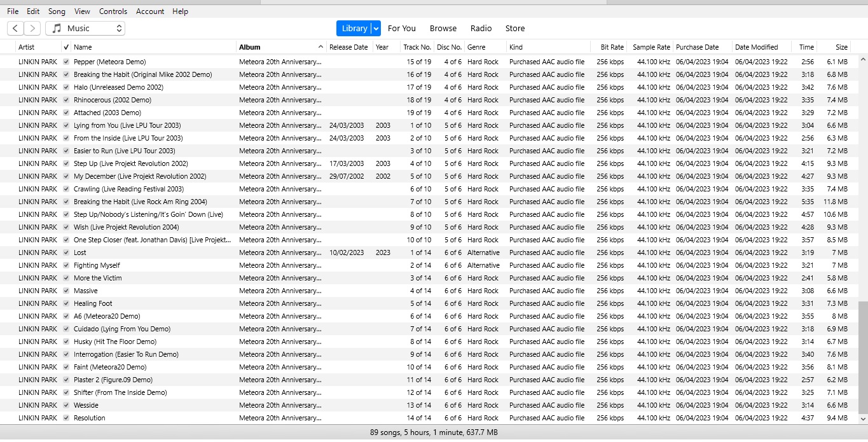868x442 pixels.
Task: Open the View menu
Action: click(x=82, y=11)
